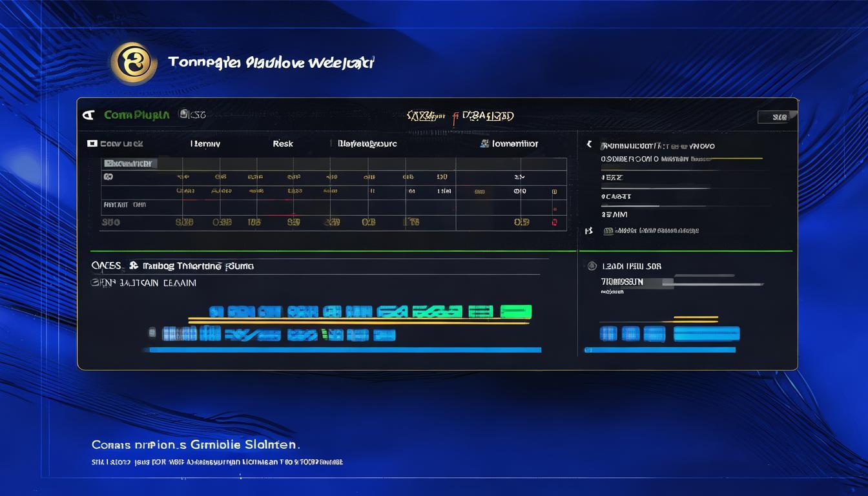868x496 pixels.
Task: Click the red 'f' icon in header
Action: (455, 116)
